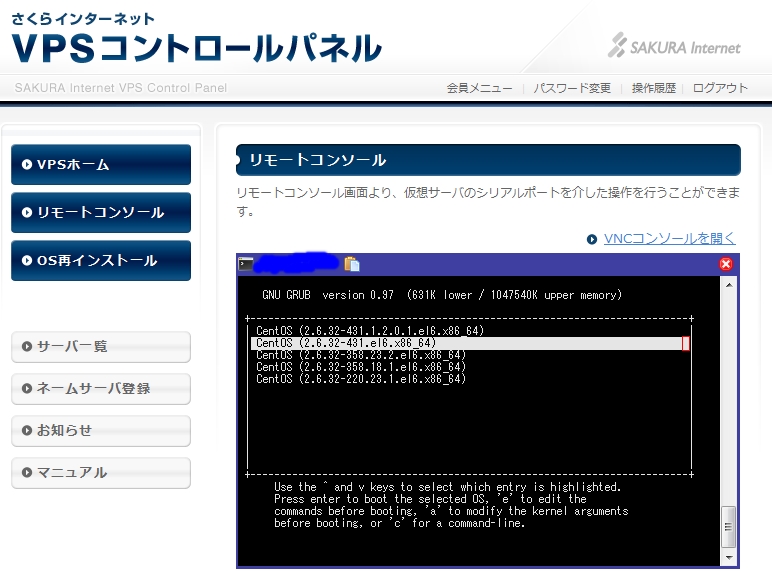The height and width of the screenshot is (571, 772).
Task: Click the console scrollbar up arrow
Action: point(729,285)
